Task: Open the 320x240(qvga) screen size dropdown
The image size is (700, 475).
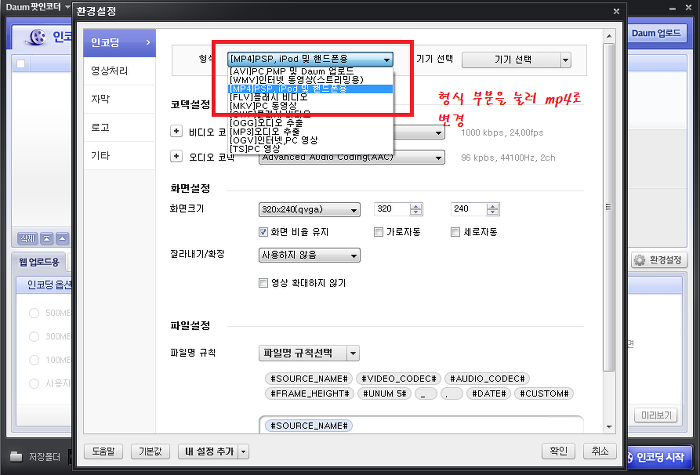Action: pyautogui.click(x=309, y=209)
